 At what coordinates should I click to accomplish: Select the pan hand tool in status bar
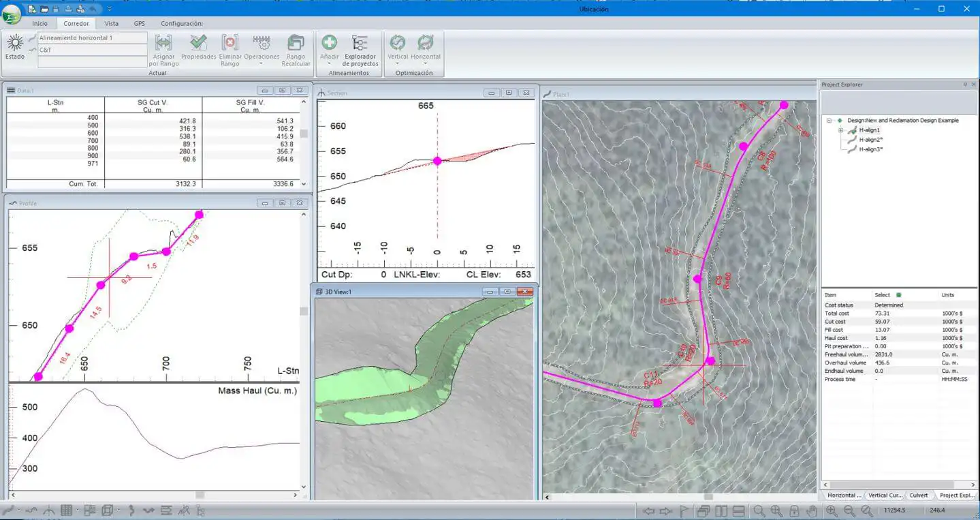(x=811, y=510)
